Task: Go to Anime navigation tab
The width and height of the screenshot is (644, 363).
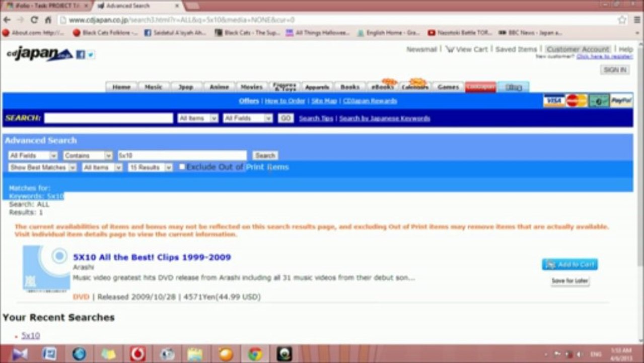Action: point(219,87)
